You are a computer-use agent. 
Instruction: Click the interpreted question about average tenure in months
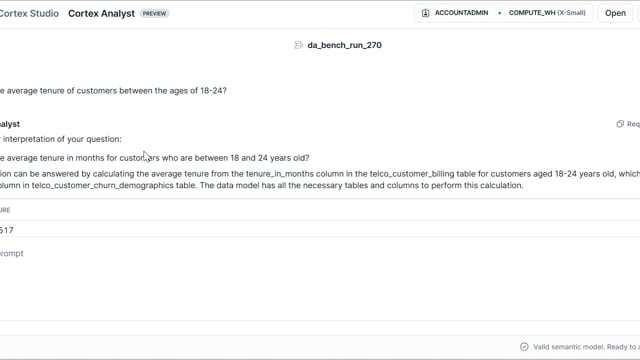[x=154, y=158]
